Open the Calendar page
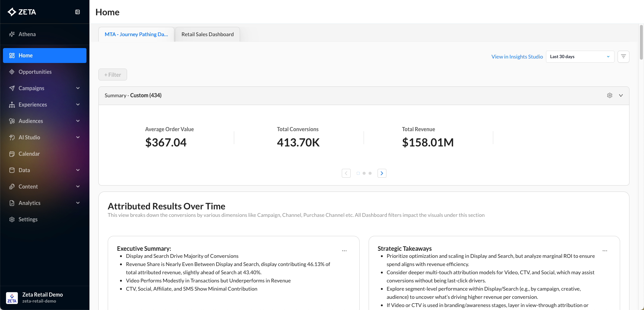 tap(29, 154)
